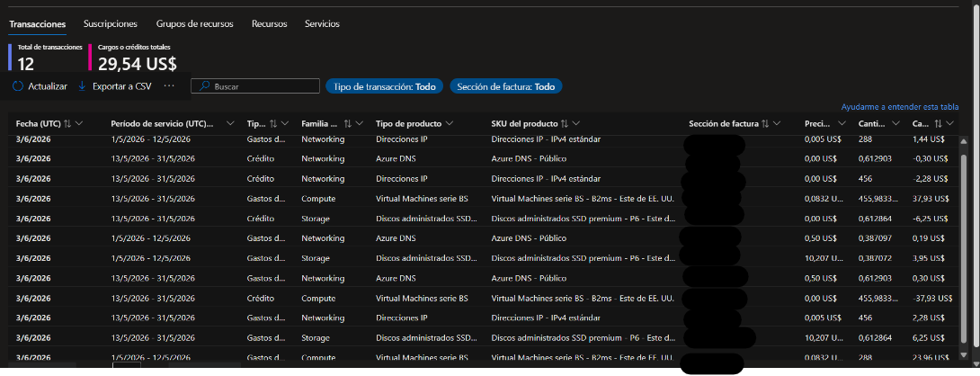Select the 0,19 US$ amount cell
This screenshot has height=376, width=980.
[929, 238]
